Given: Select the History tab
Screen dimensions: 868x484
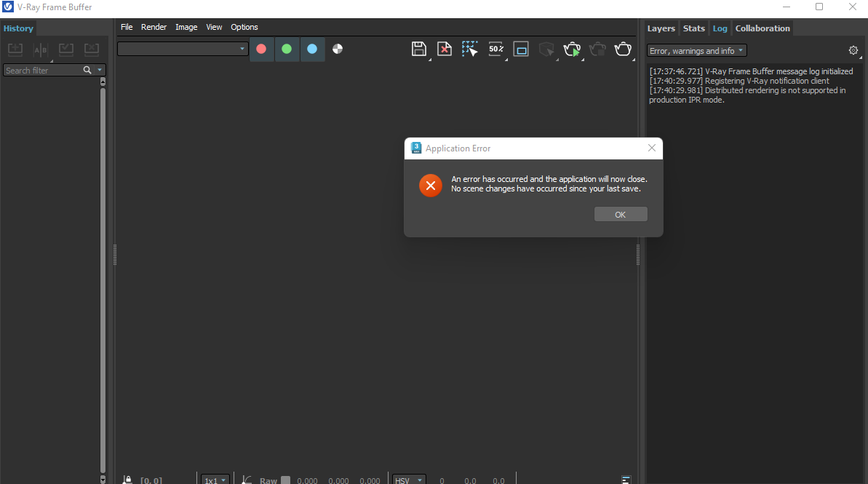Looking at the screenshot, I should pyautogui.click(x=18, y=28).
